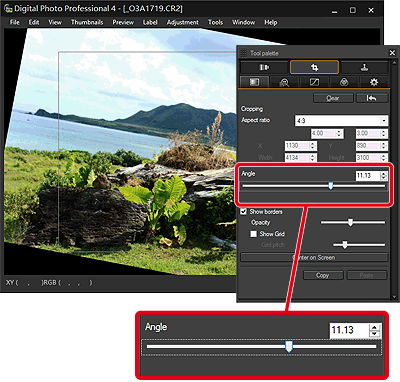The width and height of the screenshot is (400, 382).
Task: Enable the Show Grid checkbox
Action: pyautogui.click(x=254, y=234)
